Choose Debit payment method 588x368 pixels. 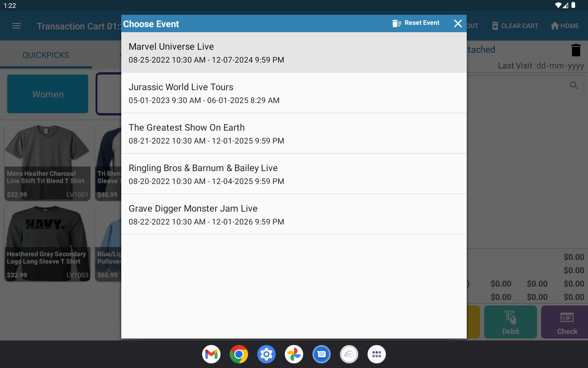510,322
